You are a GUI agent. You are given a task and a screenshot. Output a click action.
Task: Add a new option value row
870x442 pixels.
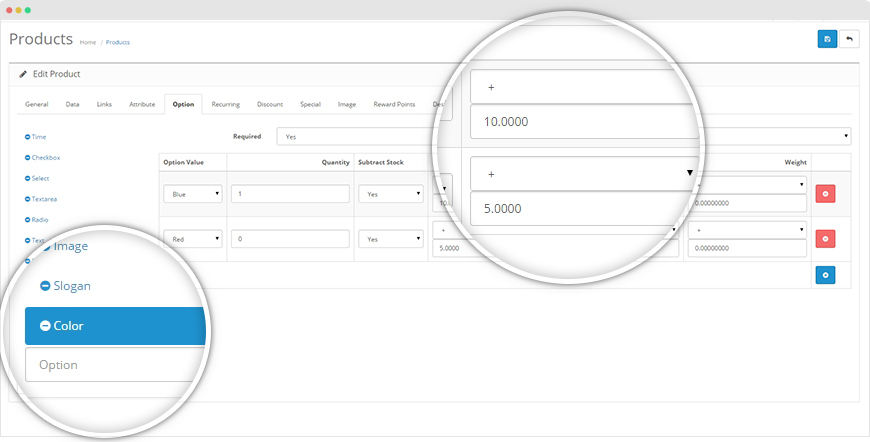tap(825, 275)
